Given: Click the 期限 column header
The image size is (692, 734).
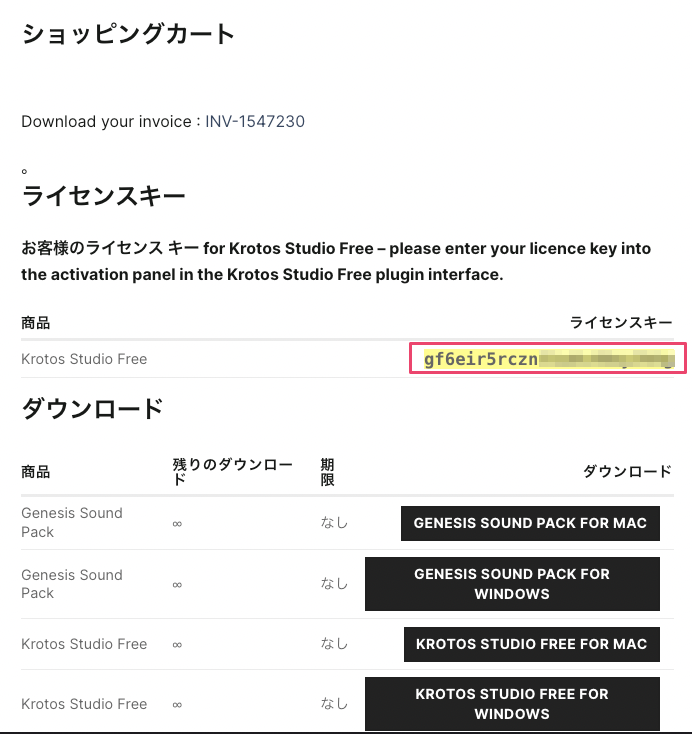Looking at the screenshot, I should 327,472.
